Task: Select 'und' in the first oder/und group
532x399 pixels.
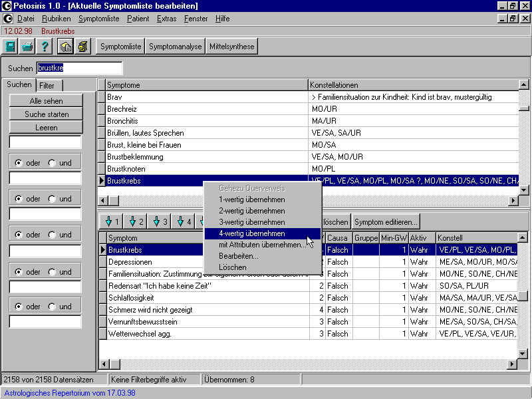Action: [x=52, y=163]
